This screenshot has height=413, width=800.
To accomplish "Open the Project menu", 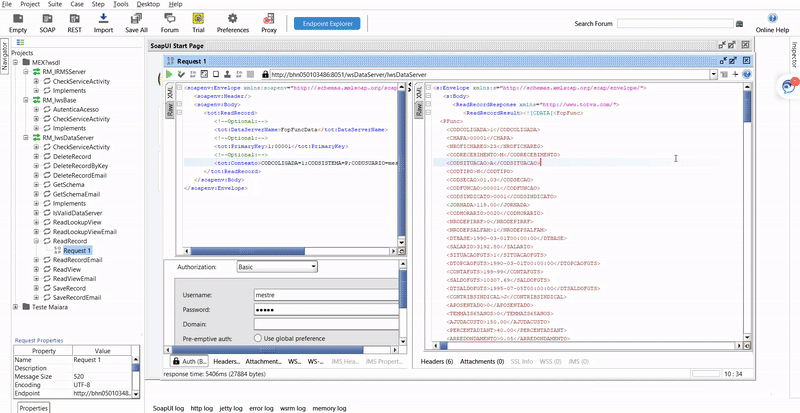I will pyautogui.click(x=30, y=4).
